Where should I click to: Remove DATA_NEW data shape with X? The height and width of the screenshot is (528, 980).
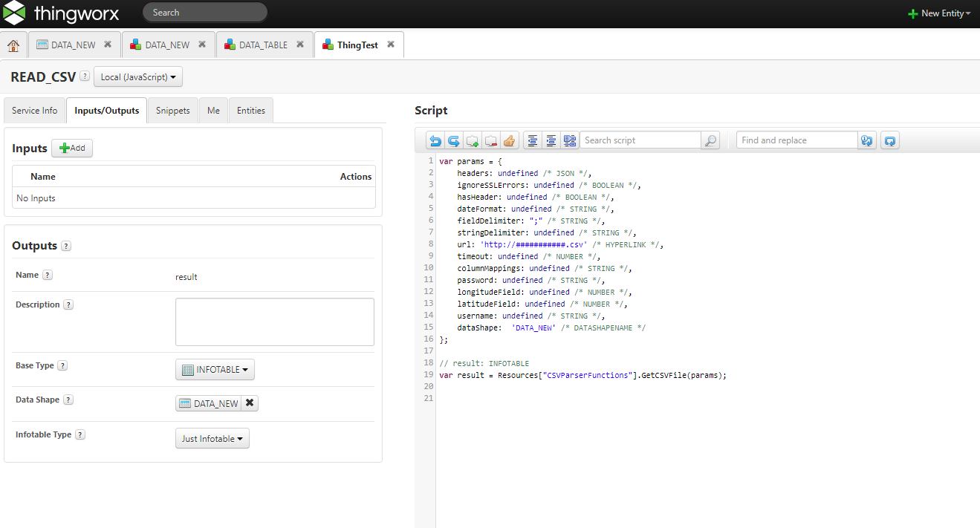(x=250, y=403)
